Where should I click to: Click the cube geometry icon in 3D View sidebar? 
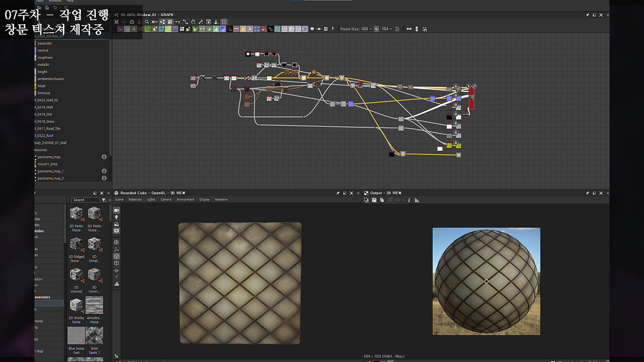[117, 256]
